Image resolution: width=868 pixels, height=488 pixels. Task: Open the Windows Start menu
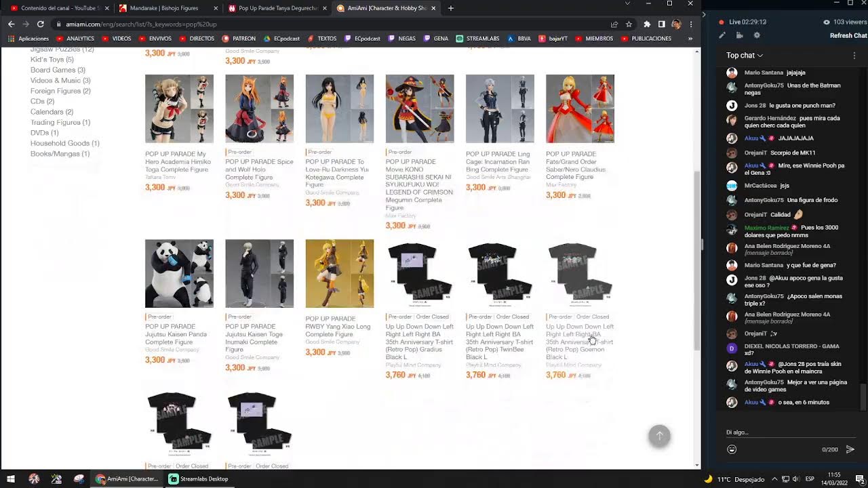click(x=10, y=479)
